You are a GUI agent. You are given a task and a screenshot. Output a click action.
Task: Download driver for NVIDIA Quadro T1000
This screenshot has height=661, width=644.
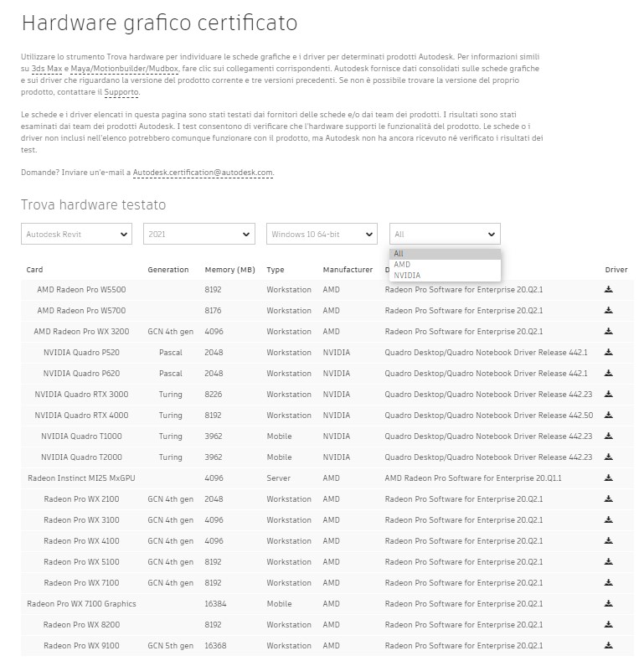(608, 436)
